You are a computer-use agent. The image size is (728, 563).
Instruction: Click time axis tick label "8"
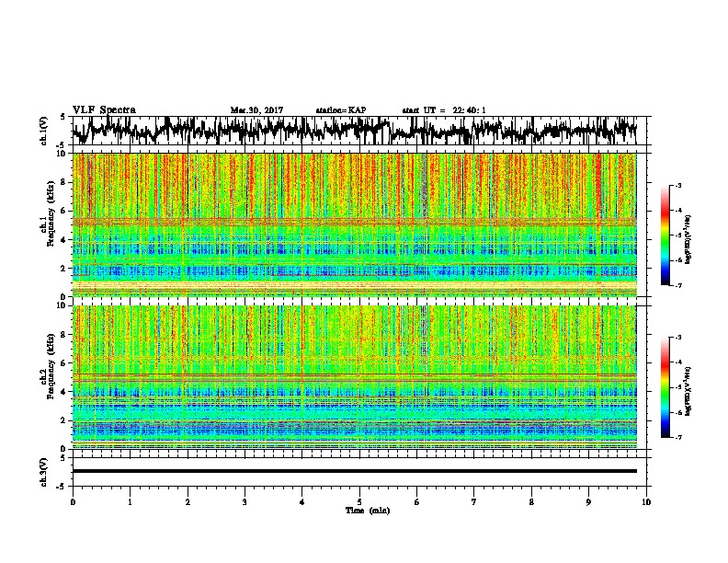point(531,502)
